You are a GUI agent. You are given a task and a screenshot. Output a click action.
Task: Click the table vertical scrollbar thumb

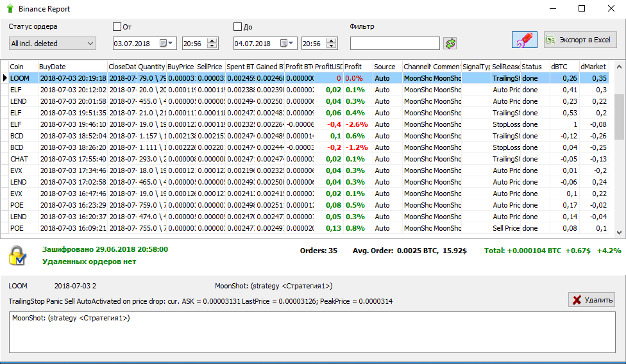click(x=619, y=117)
